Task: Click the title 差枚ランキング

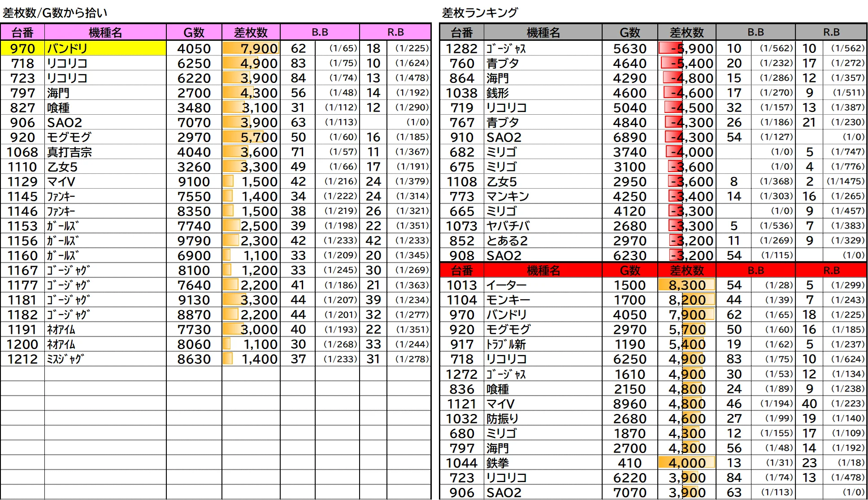Action: click(x=480, y=13)
